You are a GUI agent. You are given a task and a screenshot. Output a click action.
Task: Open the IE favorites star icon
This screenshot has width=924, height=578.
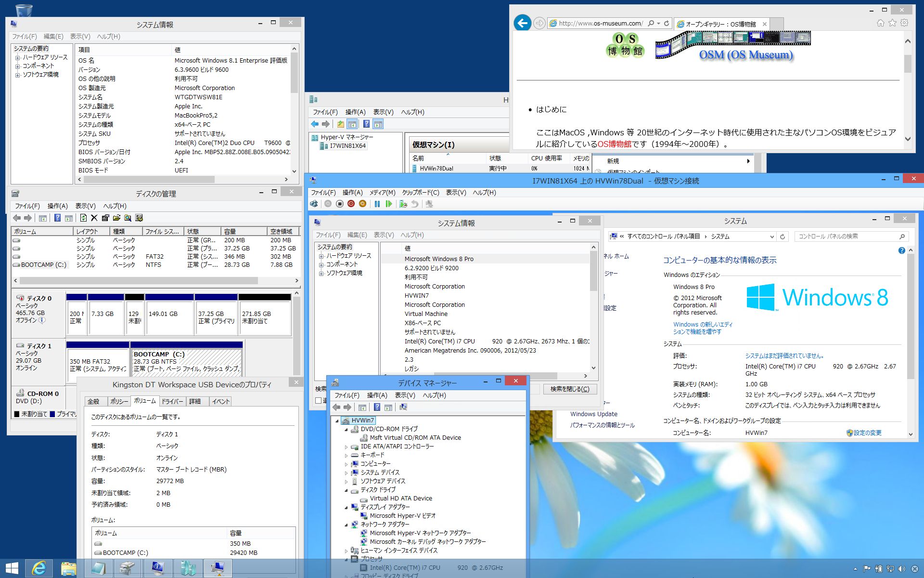click(x=892, y=23)
